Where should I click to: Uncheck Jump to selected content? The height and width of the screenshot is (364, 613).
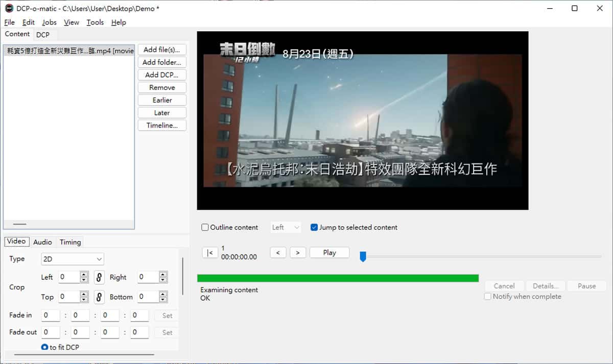(x=314, y=228)
